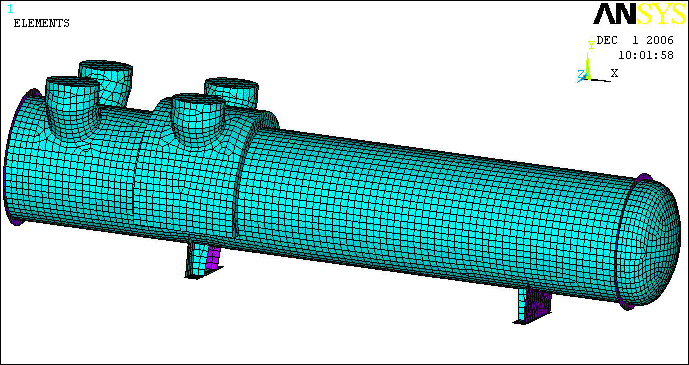The image size is (689, 365).
Task: Pick the base plate of the left saddle
Action: click(x=203, y=273)
